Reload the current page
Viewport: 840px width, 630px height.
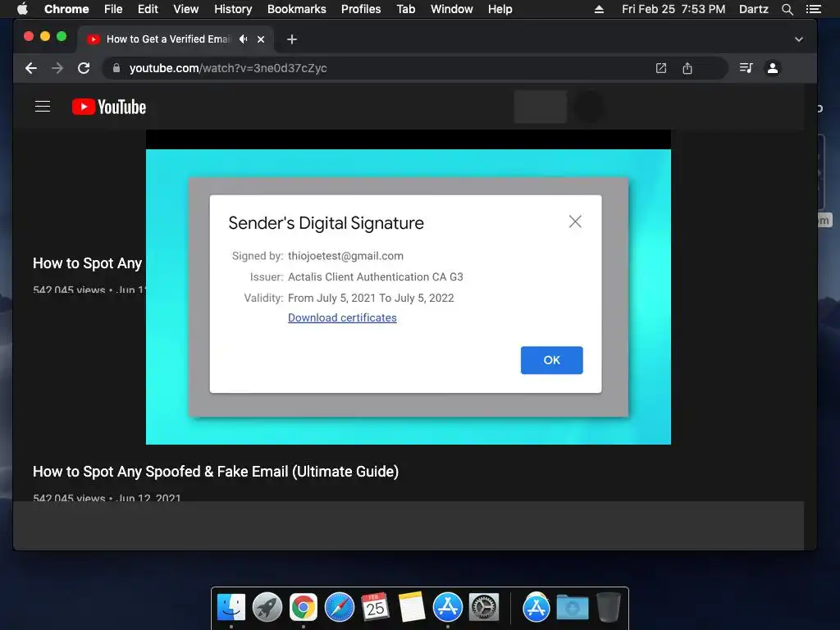pyautogui.click(x=84, y=68)
